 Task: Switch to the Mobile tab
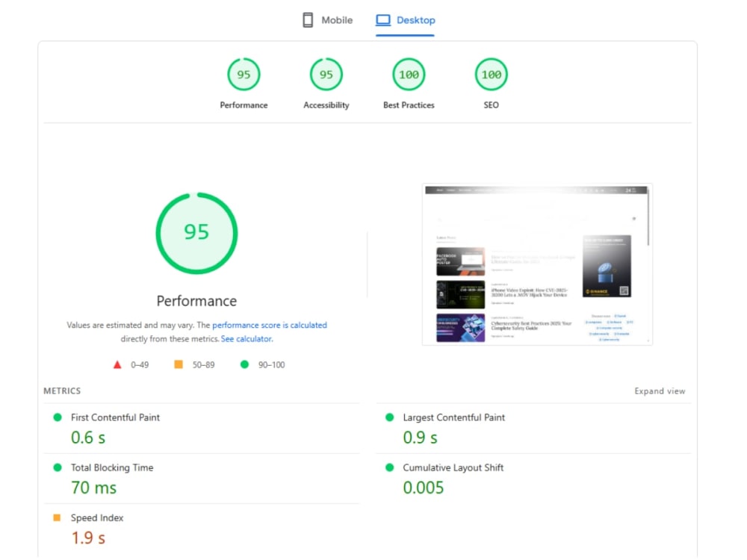pyautogui.click(x=328, y=20)
